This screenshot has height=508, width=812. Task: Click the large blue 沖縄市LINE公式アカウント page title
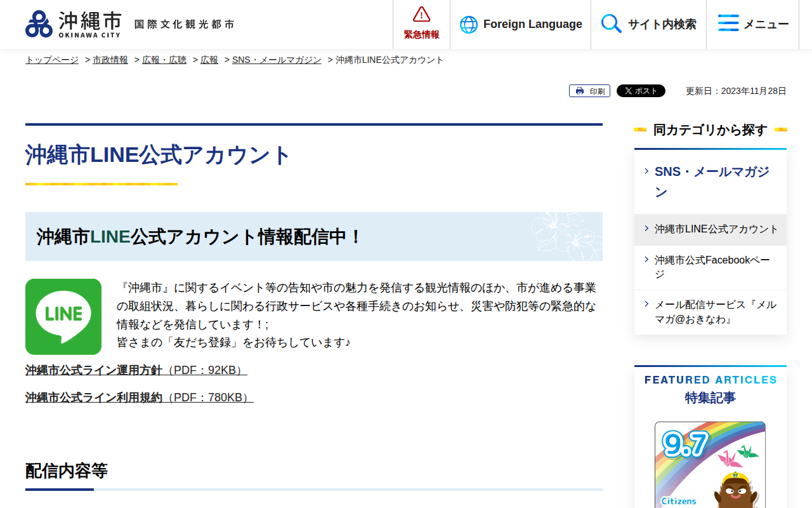(x=158, y=156)
